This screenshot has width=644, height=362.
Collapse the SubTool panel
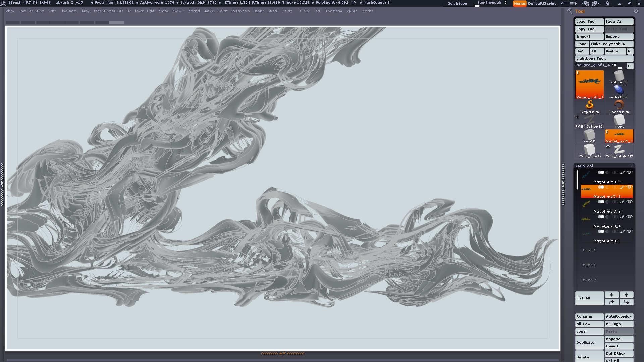585,166
